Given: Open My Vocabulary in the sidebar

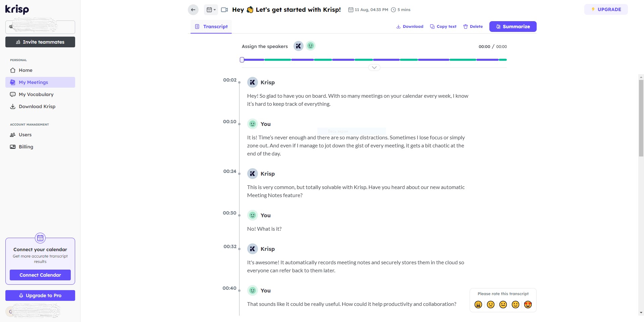Looking at the screenshot, I should (36, 94).
